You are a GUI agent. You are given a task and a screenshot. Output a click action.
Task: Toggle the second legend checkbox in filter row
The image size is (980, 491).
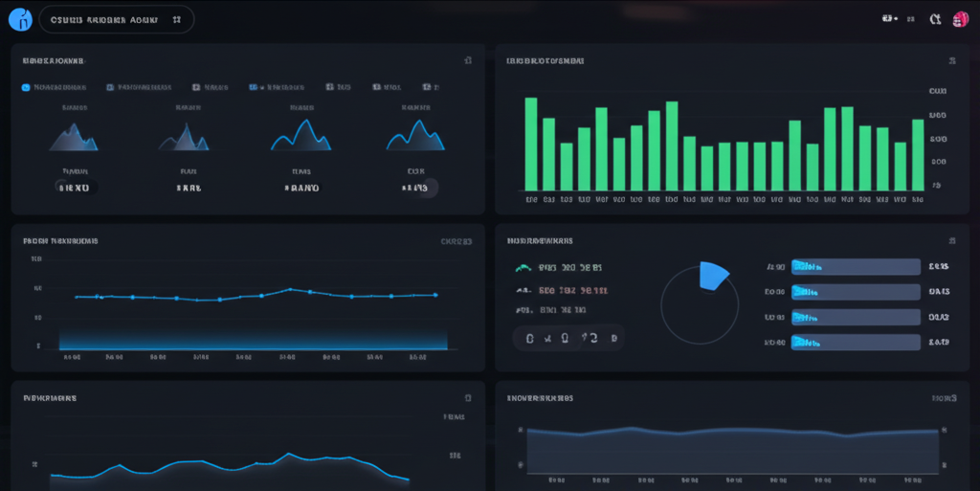coord(111,87)
